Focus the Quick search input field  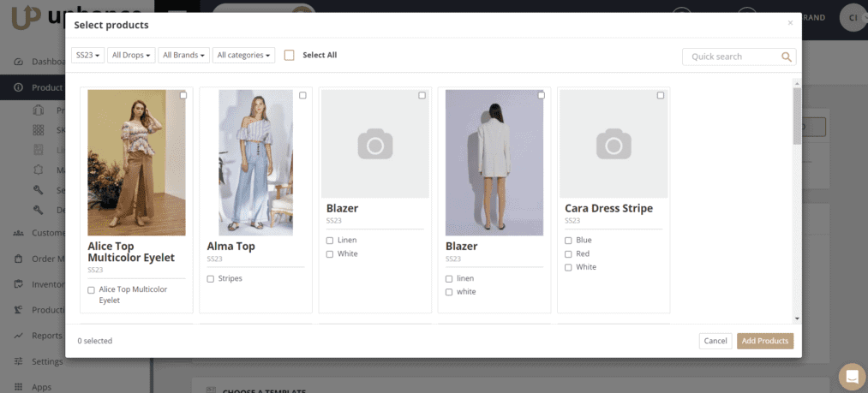coord(733,57)
